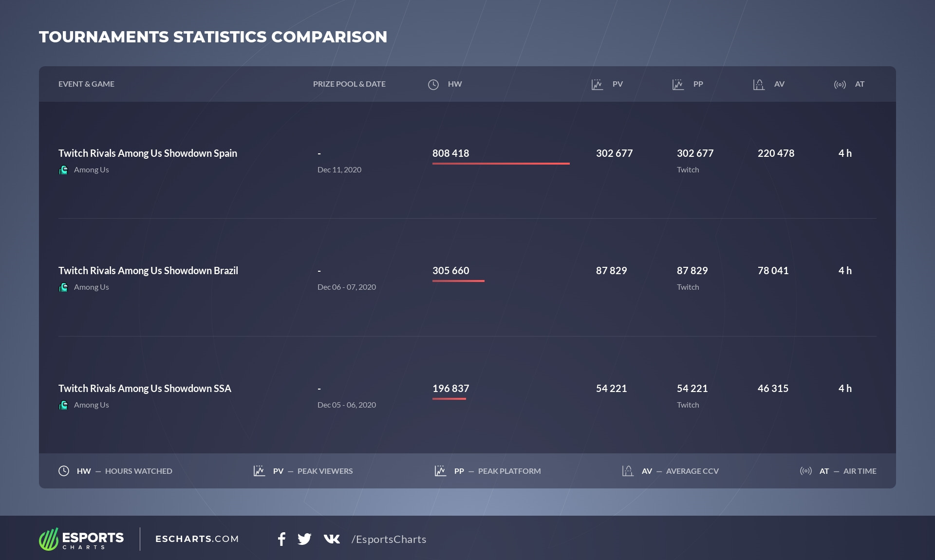Click the Dec 11, 2020 date
Screen dimensions: 935x560
click(339, 170)
